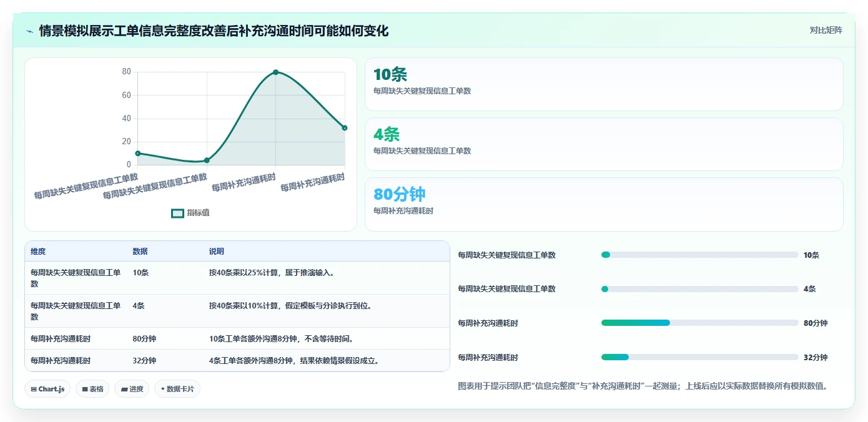Click the 80分钟 value beside its progress bar
Viewport: 868px width, 422px height.
pyautogui.click(x=816, y=323)
